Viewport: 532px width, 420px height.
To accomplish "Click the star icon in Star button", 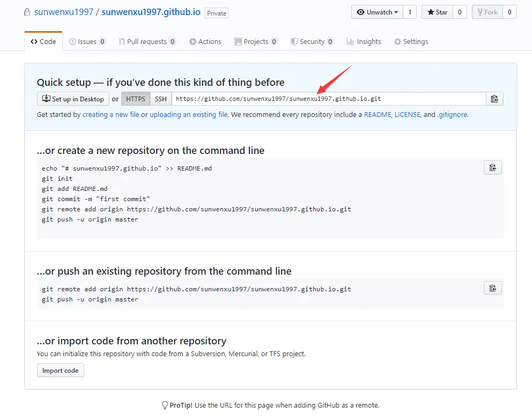I will pyautogui.click(x=431, y=12).
